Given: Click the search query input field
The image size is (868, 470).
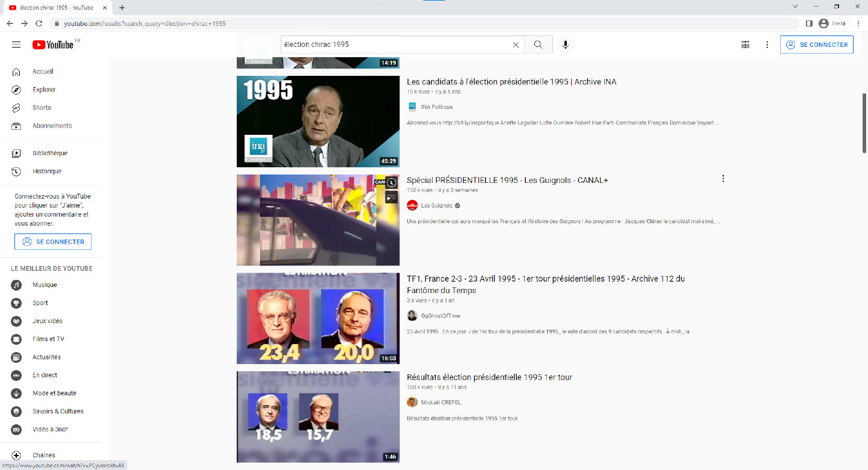Looking at the screenshot, I should tap(395, 45).
